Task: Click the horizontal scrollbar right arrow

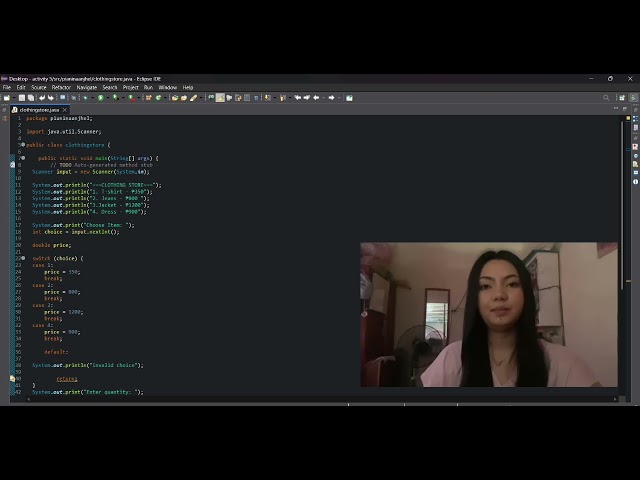Action: (615, 399)
